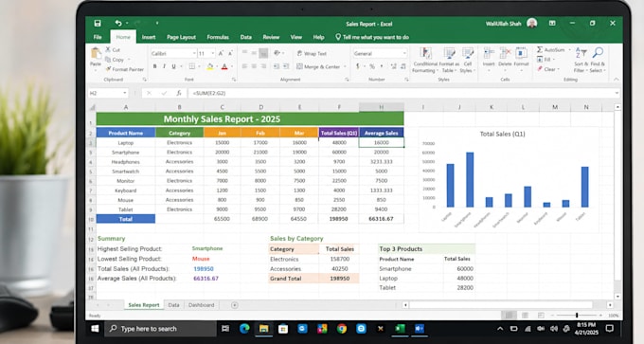Open the File menu
The width and height of the screenshot is (644, 344).
98,37
